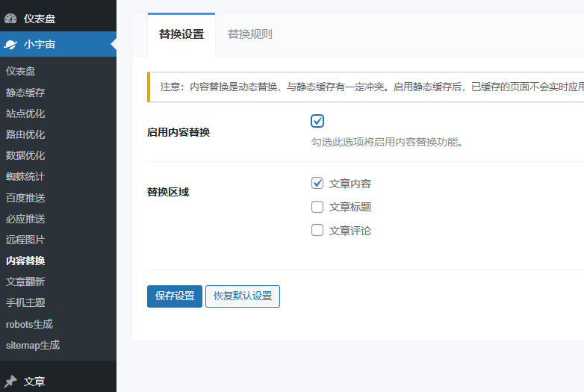This screenshot has height=392, width=584.
Task: Switch to the 替换规则 tab
Action: click(x=249, y=34)
